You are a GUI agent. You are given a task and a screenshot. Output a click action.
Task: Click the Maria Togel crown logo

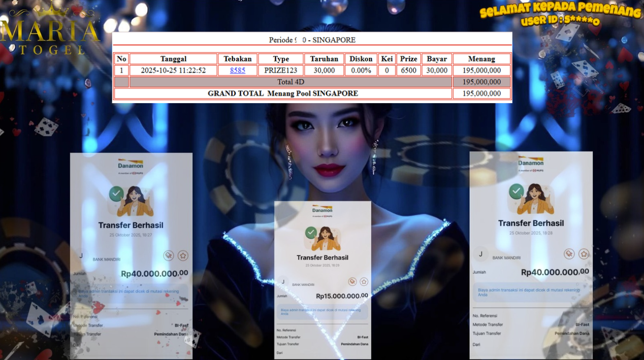50,28
